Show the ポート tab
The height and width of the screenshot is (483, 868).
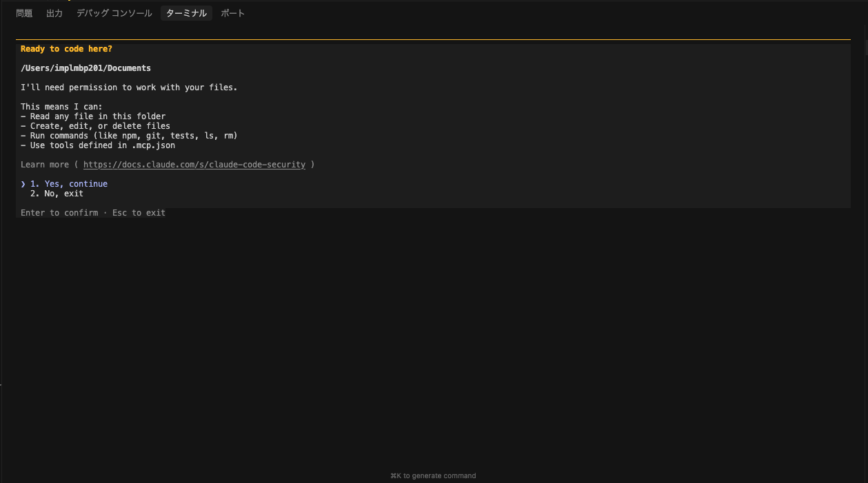pyautogui.click(x=233, y=13)
